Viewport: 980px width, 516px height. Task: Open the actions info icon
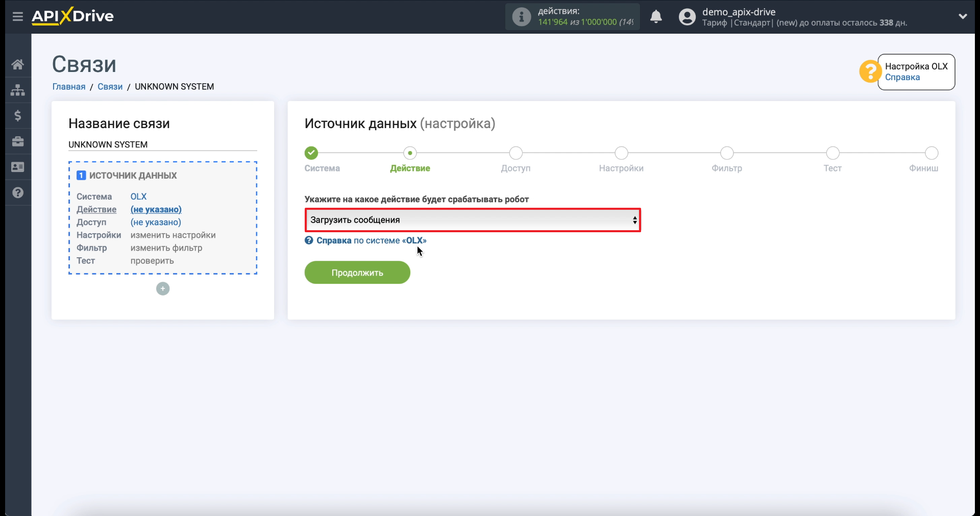521,17
